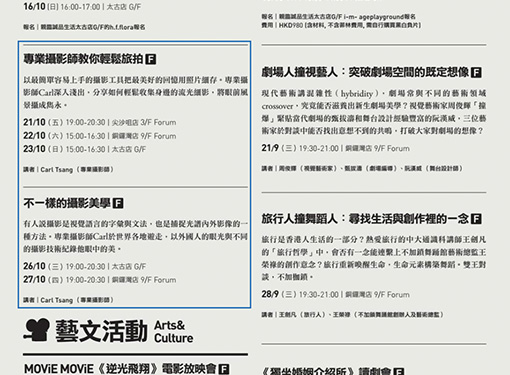The image size is (510, 375).
Task: Click the F icon beside 電影放映會 heading
Action: pyautogui.click(x=224, y=369)
